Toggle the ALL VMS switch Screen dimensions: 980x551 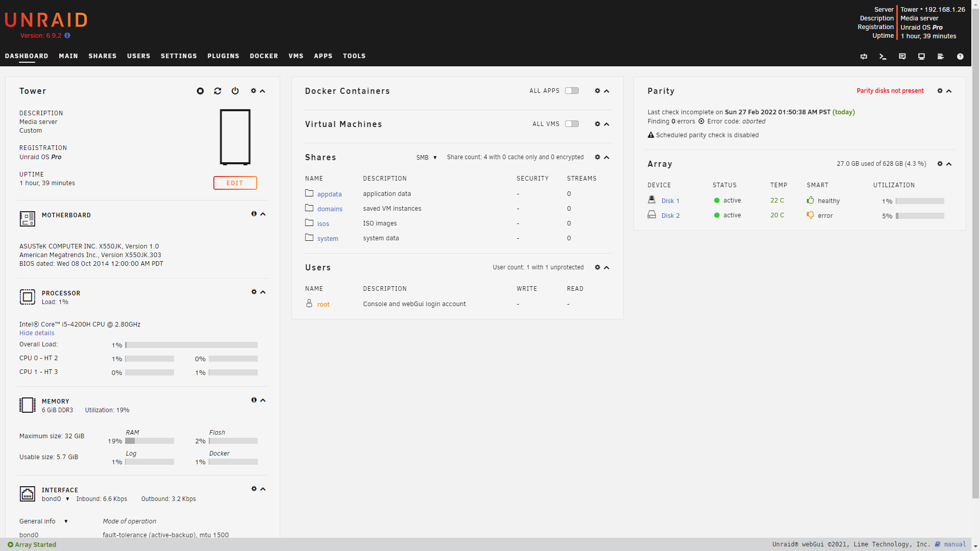click(x=572, y=124)
